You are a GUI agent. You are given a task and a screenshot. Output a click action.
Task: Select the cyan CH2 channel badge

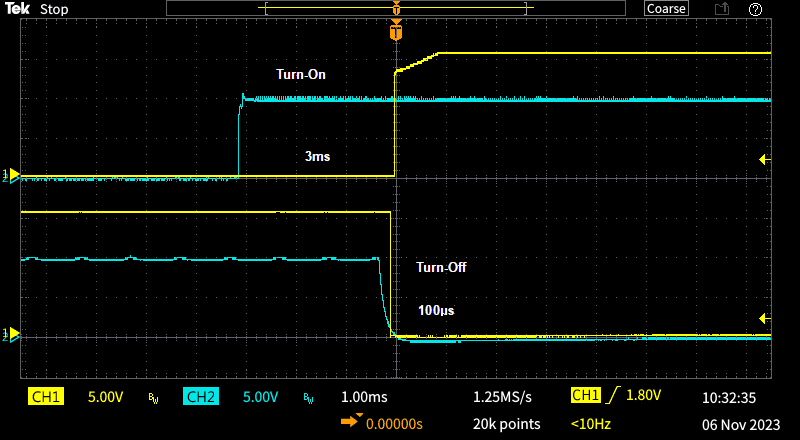click(201, 397)
